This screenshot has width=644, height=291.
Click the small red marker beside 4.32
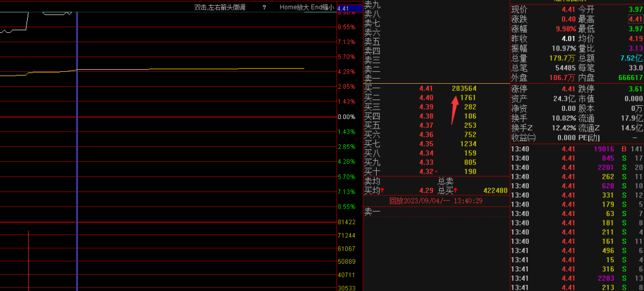point(437,172)
